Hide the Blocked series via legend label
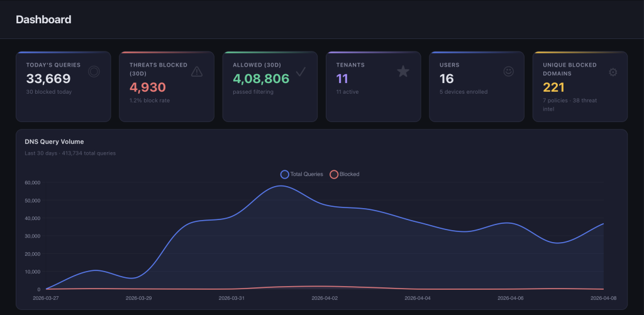 (x=349, y=174)
